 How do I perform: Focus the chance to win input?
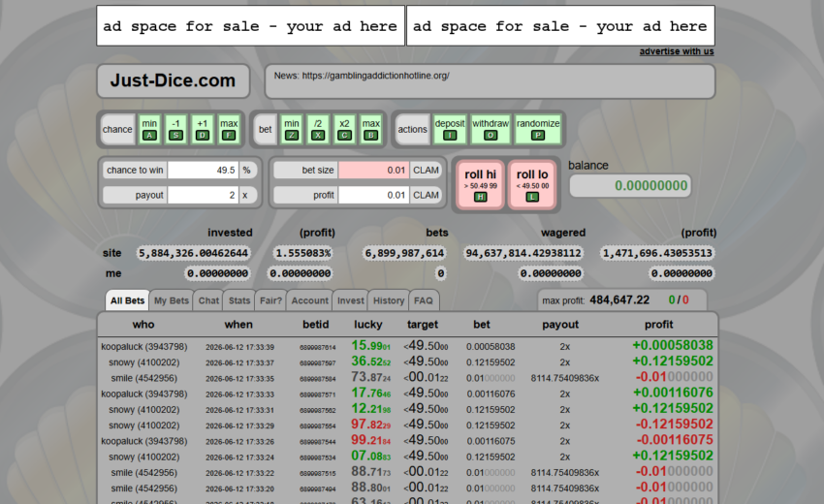click(x=203, y=171)
